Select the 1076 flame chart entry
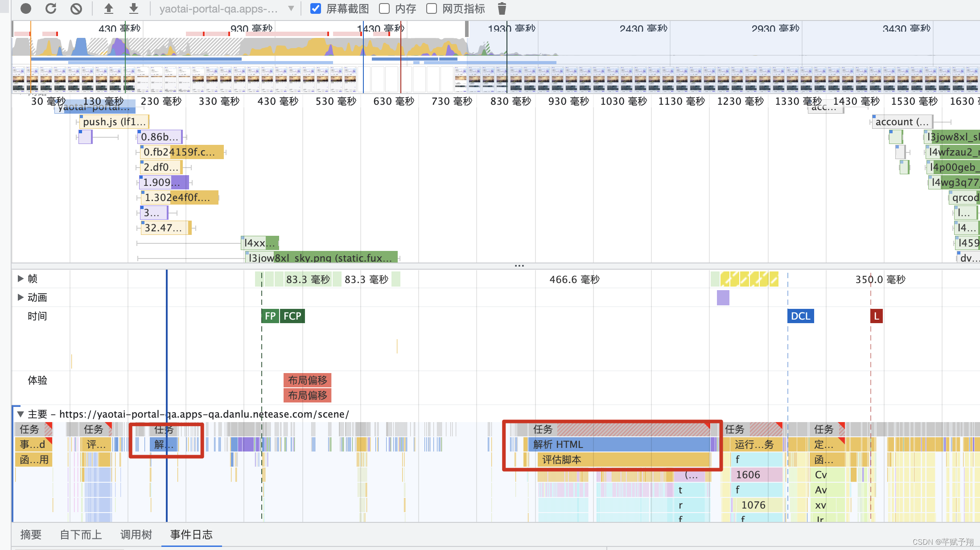 (x=757, y=505)
